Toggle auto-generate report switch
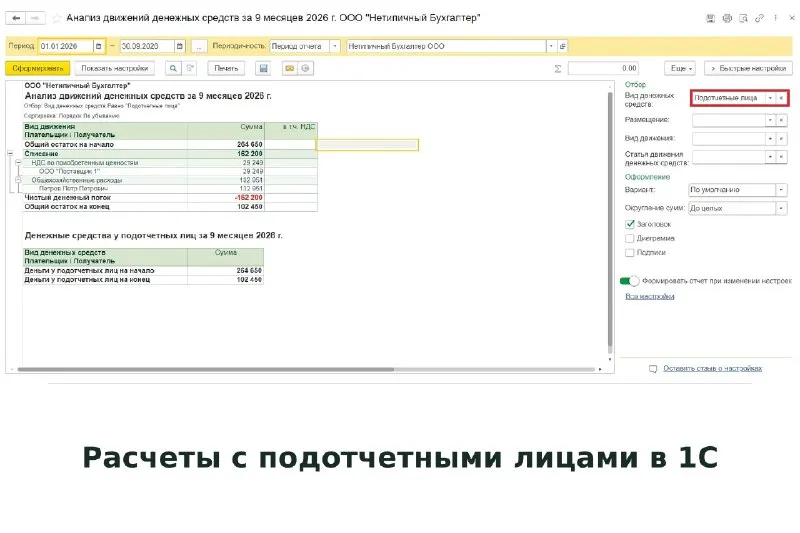The width and height of the screenshot is (800, 533). 629,281
